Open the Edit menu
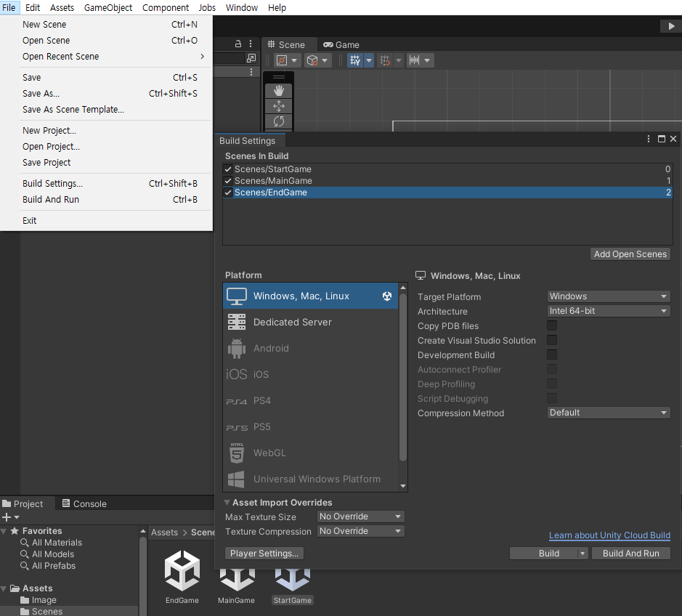This screenshot has width=682, height=616. [x=33, y=8]
